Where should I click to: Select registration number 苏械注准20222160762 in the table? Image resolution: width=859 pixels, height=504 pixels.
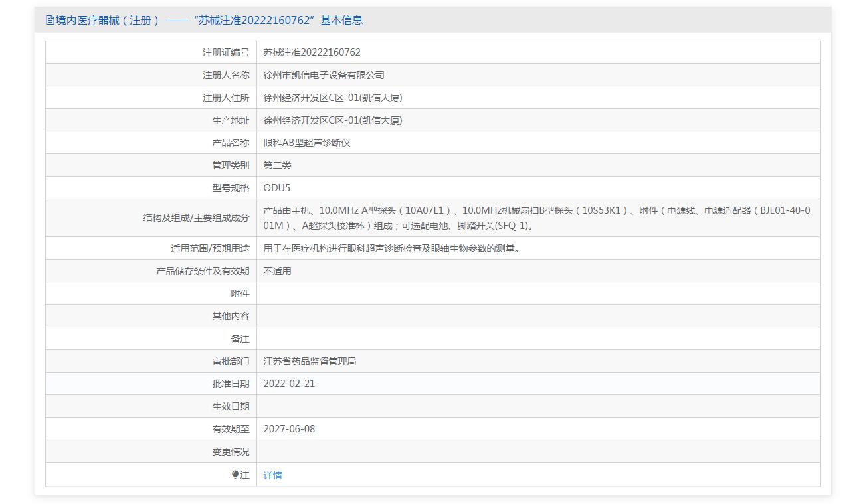312,52
